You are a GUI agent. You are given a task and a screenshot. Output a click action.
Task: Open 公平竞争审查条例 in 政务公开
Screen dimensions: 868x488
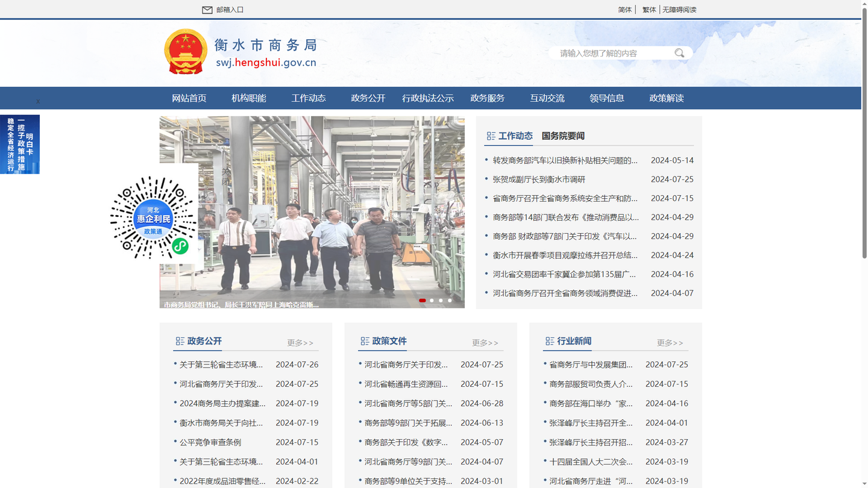coord(210,442)
